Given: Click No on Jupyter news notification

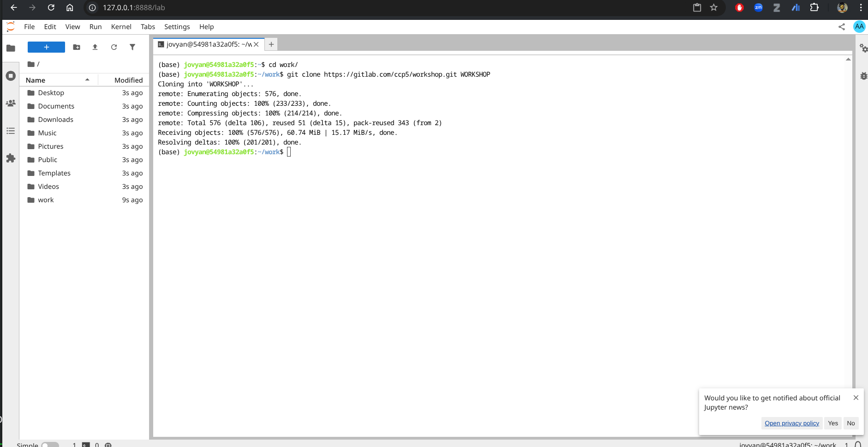Looking at the screenshot, I should (851, 423).
